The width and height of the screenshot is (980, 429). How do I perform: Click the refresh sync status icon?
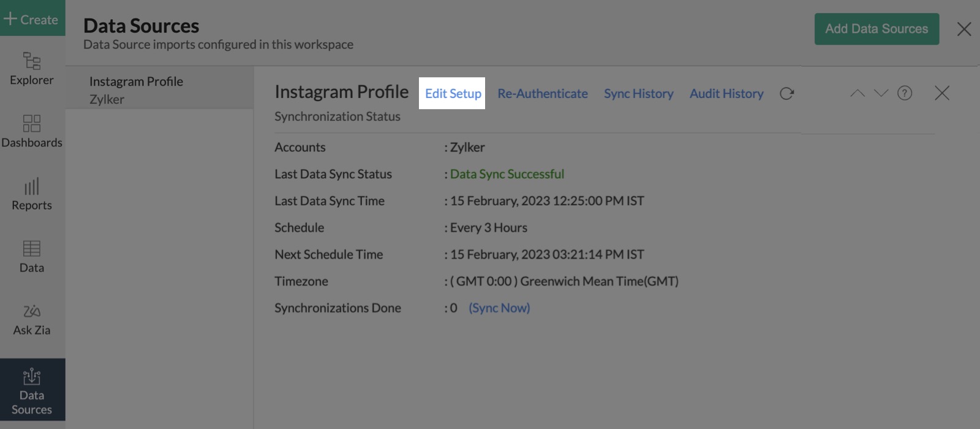(x=786, y=93)
